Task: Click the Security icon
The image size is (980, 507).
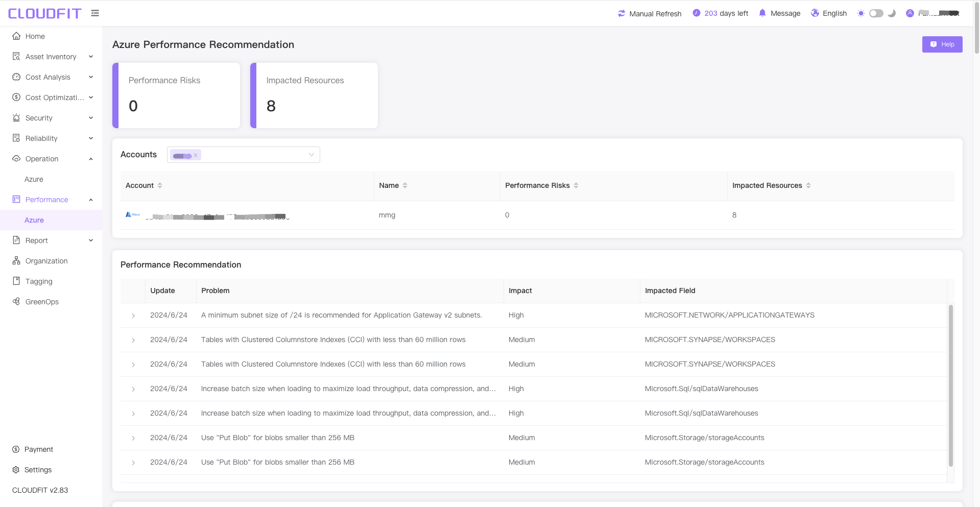Action: pos(16,118)
